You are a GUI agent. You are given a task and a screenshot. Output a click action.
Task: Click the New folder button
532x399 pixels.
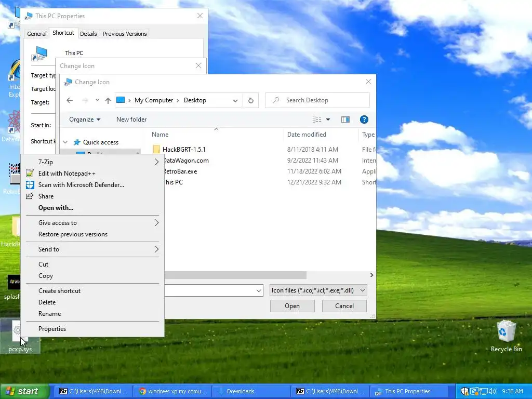[131, 119]
